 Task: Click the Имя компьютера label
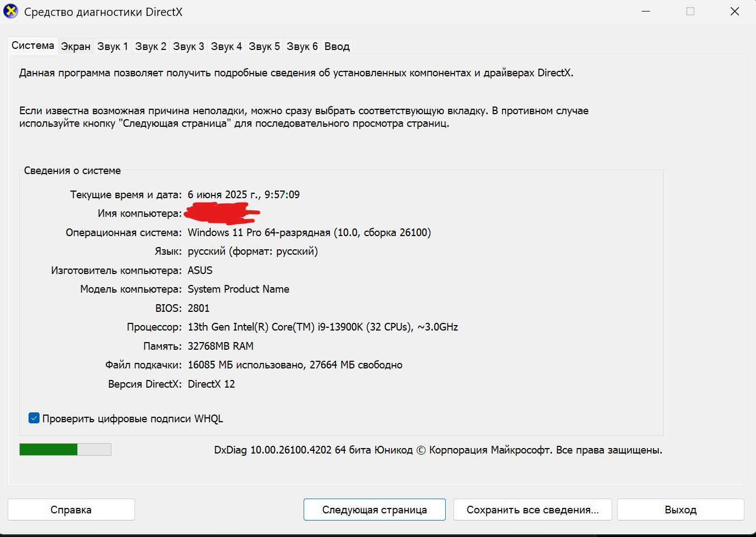click(x=140, y=214)
